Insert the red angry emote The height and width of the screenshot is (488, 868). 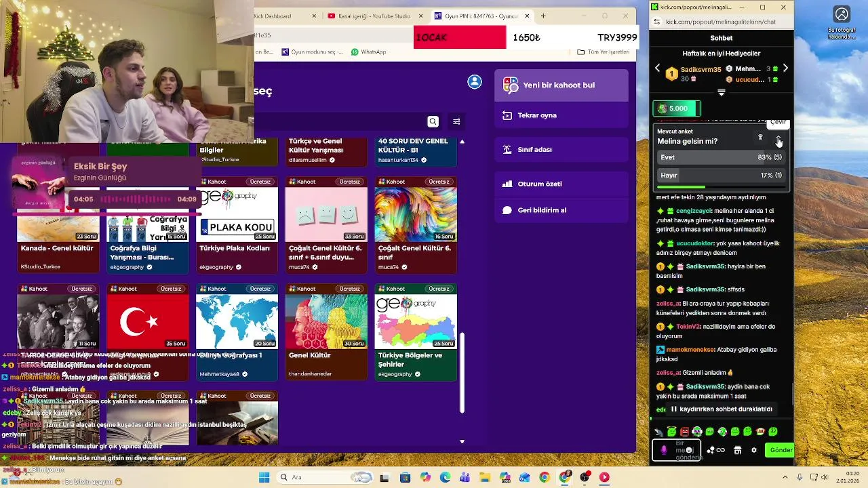tap(684, 432)
